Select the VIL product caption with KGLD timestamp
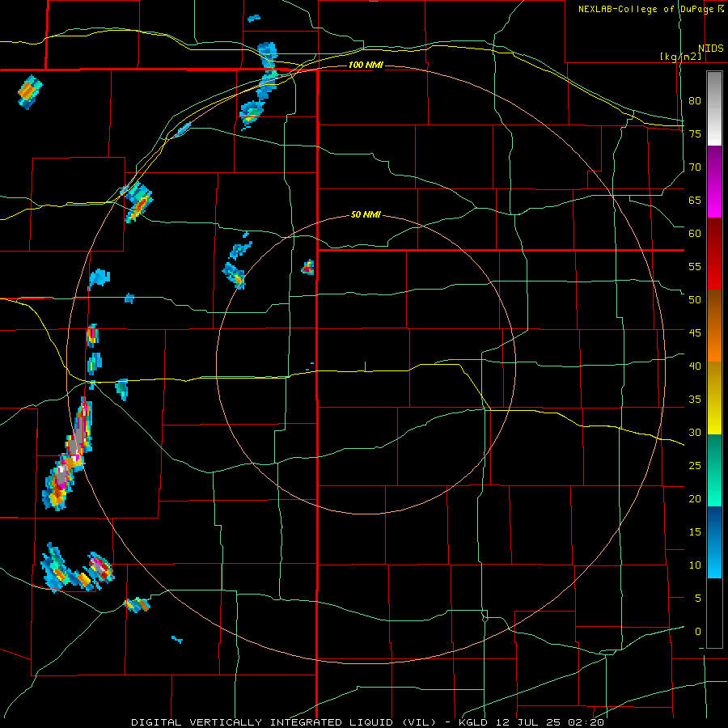Viewport: 728px width, 728px height. click(x=367, y=722)
